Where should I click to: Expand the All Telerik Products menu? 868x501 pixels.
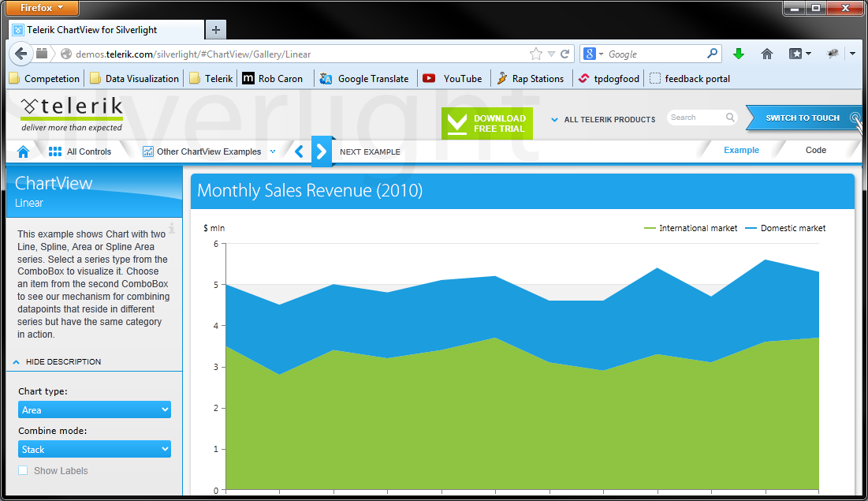tap(603, 119)
